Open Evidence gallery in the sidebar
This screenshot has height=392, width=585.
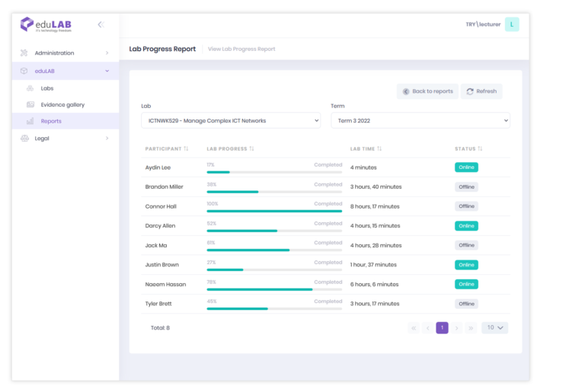coord(62,104)
